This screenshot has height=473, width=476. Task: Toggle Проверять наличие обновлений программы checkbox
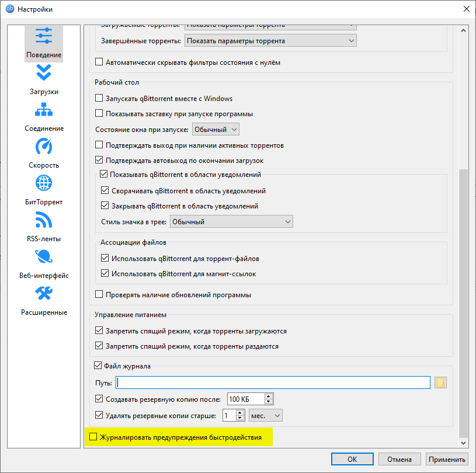99,294
